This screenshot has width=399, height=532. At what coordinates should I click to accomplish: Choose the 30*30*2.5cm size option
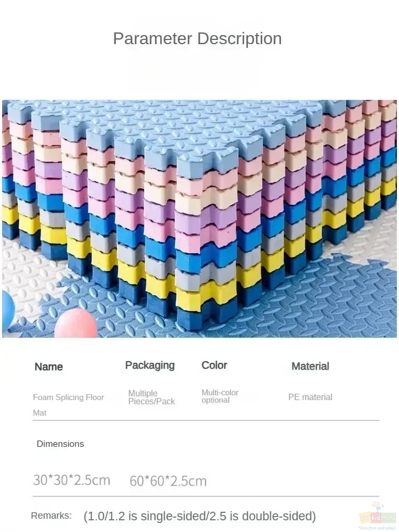[72, 480]
